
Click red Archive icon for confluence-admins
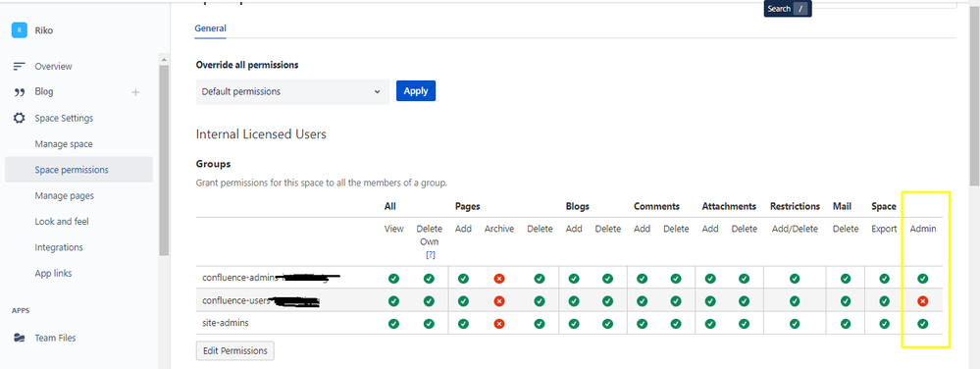click(498, 279)
